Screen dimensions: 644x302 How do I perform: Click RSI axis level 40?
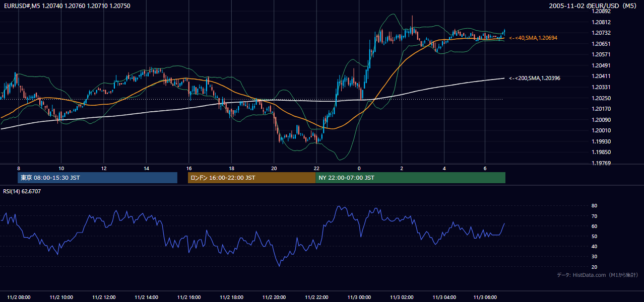tap(594, 246)
